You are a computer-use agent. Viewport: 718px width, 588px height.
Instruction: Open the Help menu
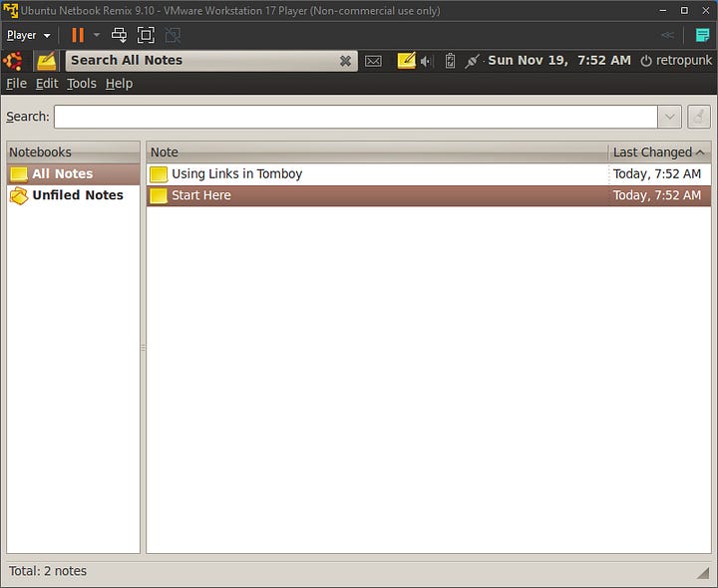point(119,84)
